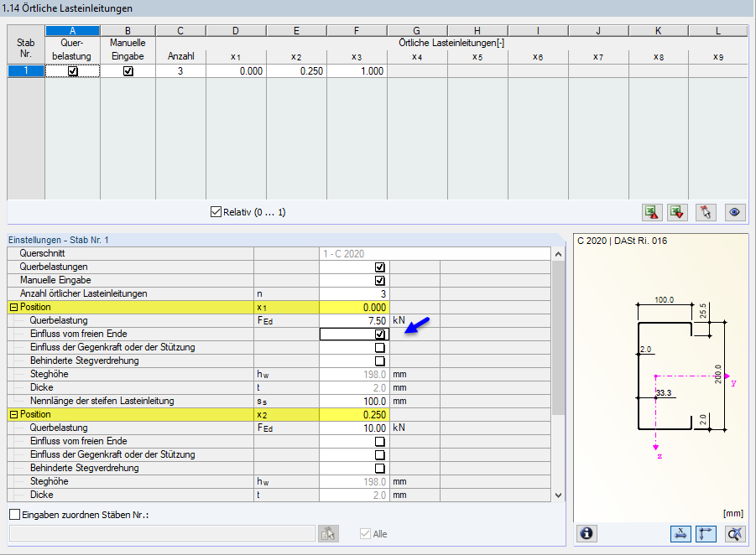Select column A header in table

[72, 31]
